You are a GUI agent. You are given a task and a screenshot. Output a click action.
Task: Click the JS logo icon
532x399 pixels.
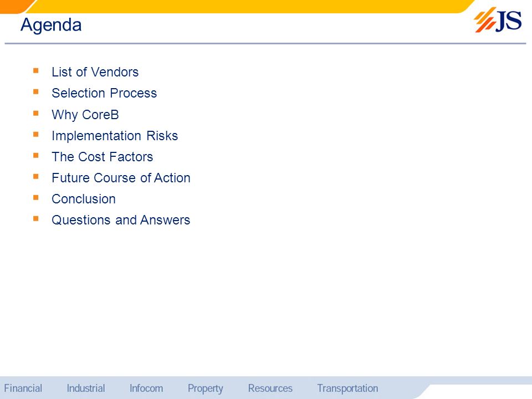tap(497, 21)
